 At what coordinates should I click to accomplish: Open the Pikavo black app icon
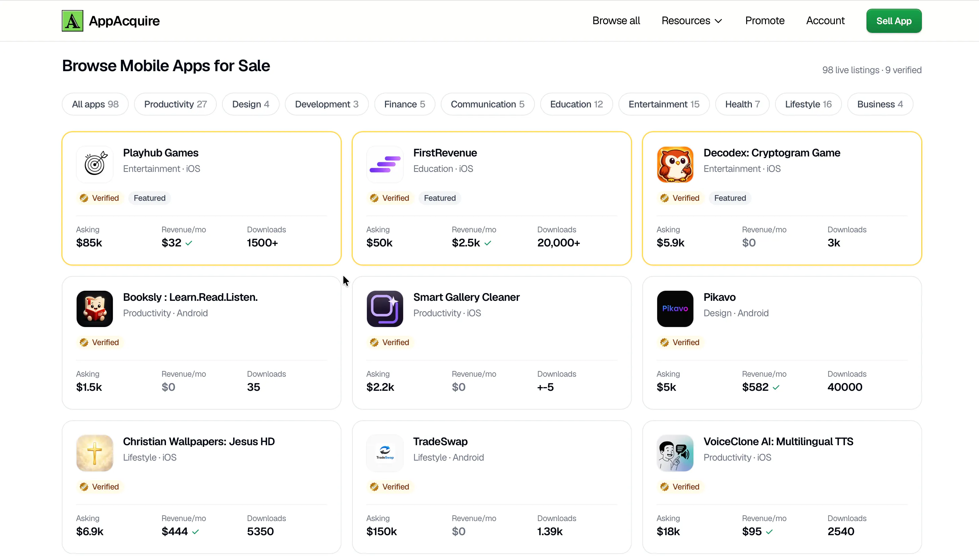click(x=675, y=309)
